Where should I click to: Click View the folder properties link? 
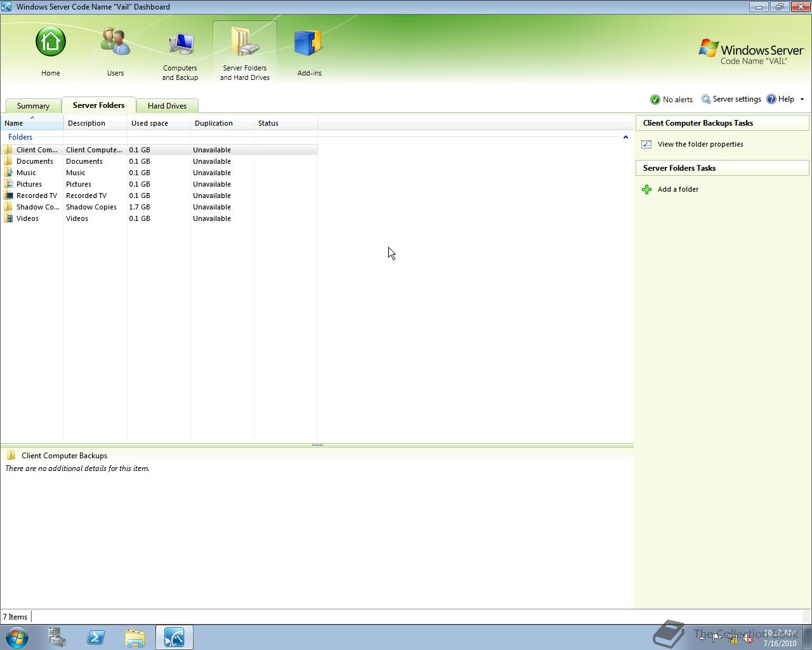(700, 144)
